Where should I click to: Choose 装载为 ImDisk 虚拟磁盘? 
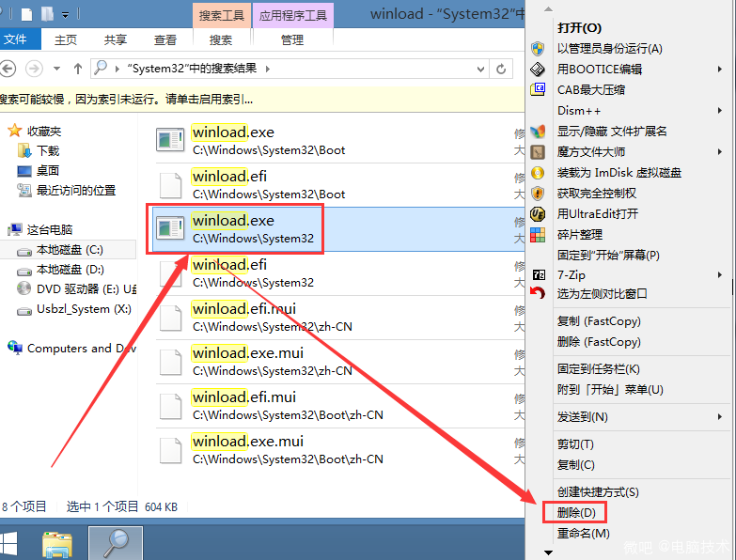click(x=619, y=173)
